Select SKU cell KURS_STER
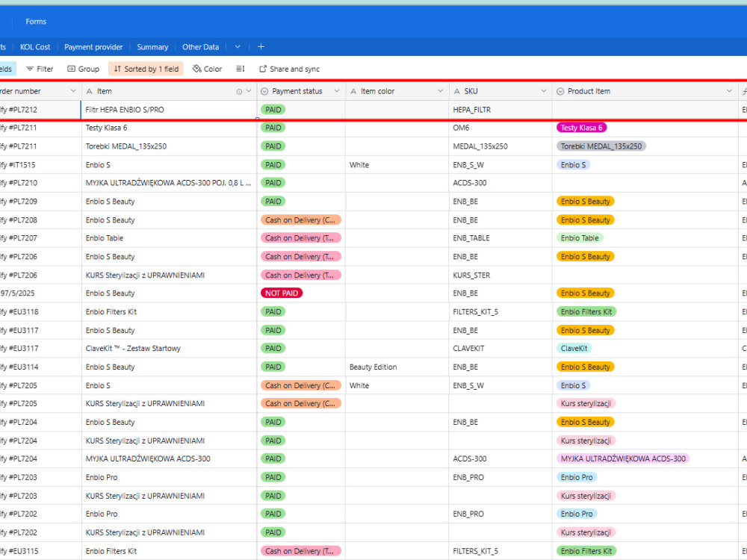This screenshot has width=747, height=560. coord(500,276)
